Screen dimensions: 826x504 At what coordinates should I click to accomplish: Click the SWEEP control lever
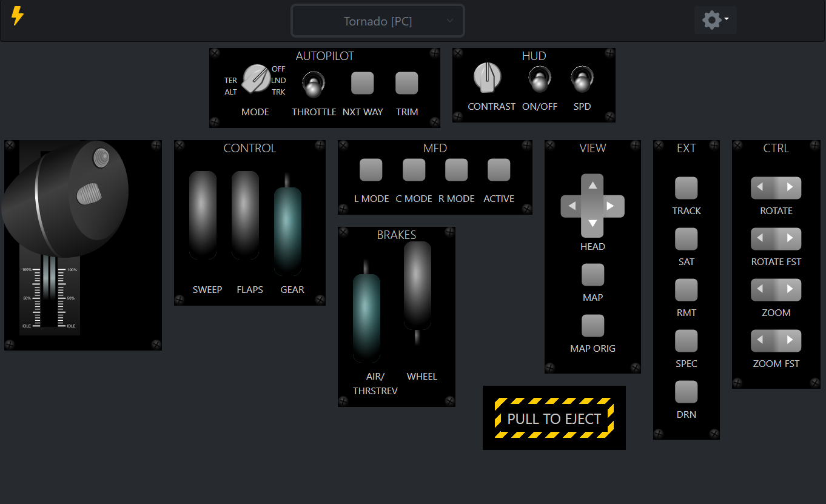pos(203,215)
